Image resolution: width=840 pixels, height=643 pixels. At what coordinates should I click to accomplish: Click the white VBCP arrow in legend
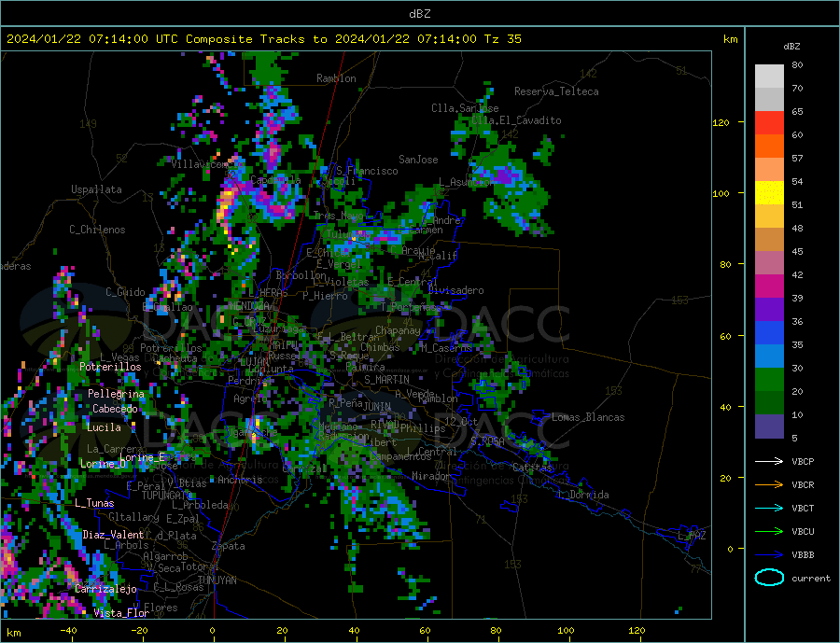click(x=769, y=461)
